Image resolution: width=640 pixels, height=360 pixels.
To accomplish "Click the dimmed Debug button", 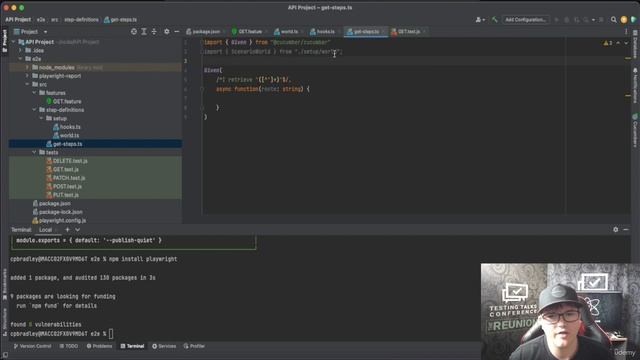I will pos(567,20).
